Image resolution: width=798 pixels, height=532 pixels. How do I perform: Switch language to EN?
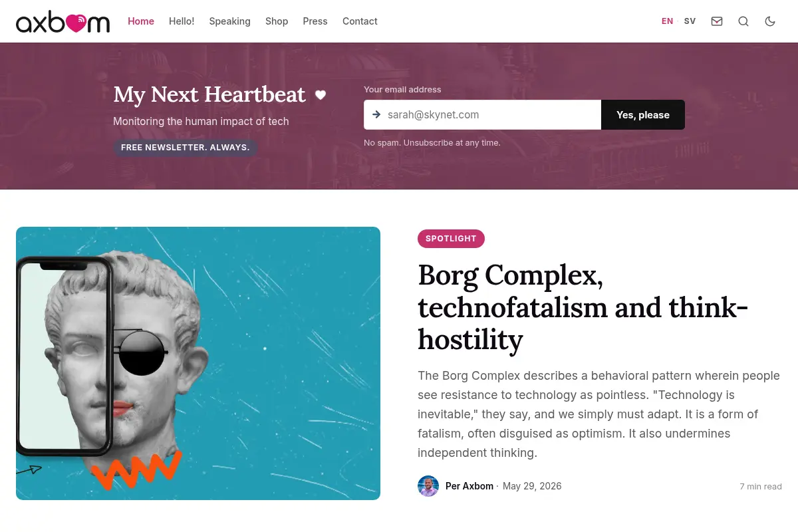(667, 21)
